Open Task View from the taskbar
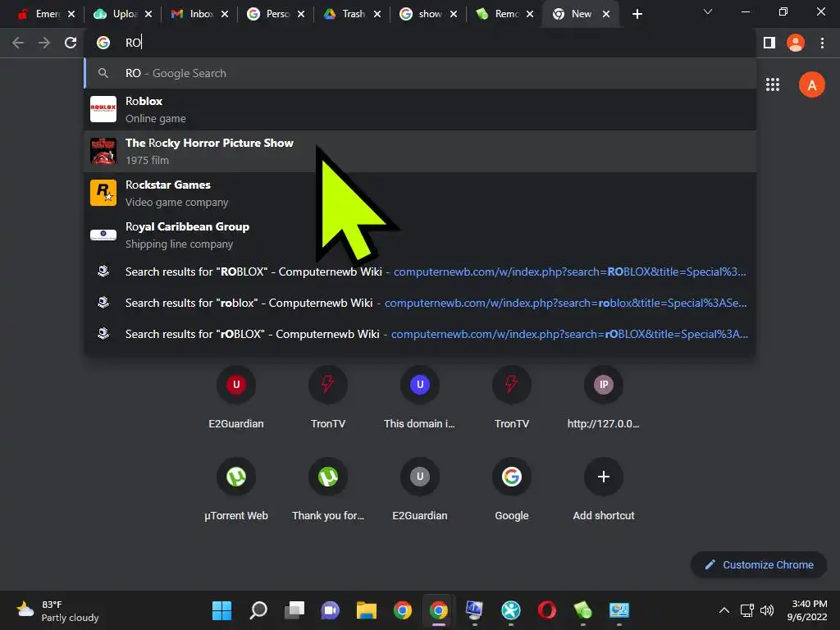 (294, 610)
